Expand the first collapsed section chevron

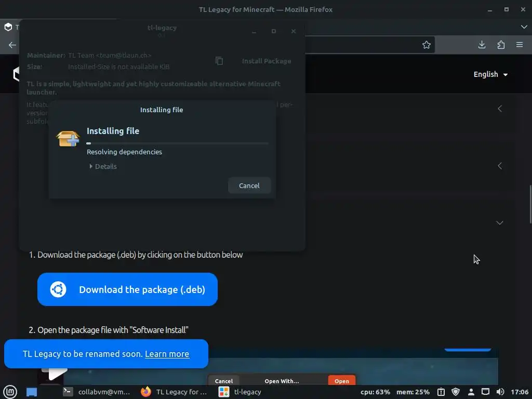tap(500, 109)
